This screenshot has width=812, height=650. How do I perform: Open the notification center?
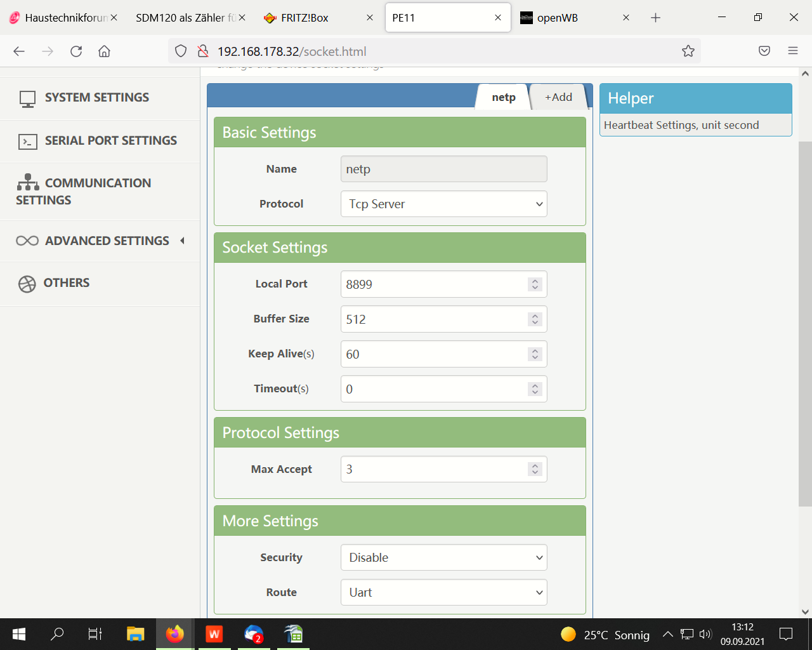[787, 634]
